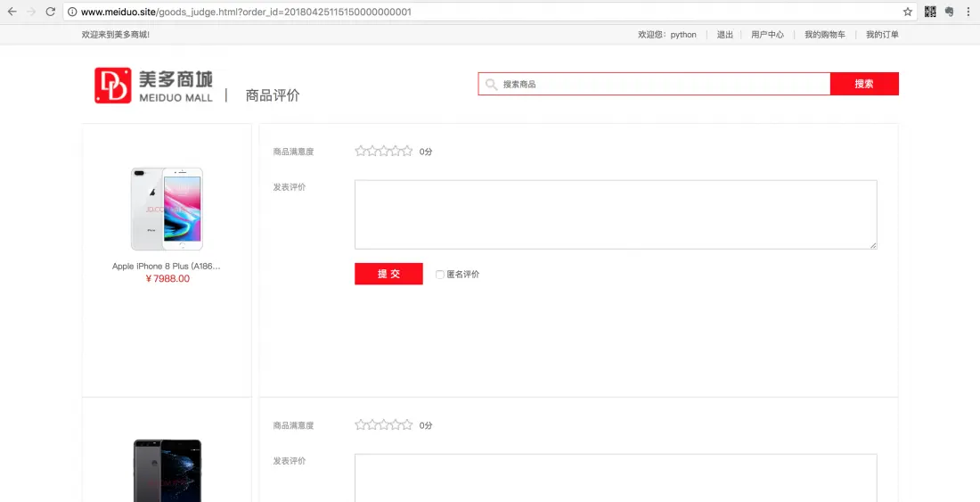Click the search magnifier icon
The width and height of the screenshot is (980, 502).
491,85
